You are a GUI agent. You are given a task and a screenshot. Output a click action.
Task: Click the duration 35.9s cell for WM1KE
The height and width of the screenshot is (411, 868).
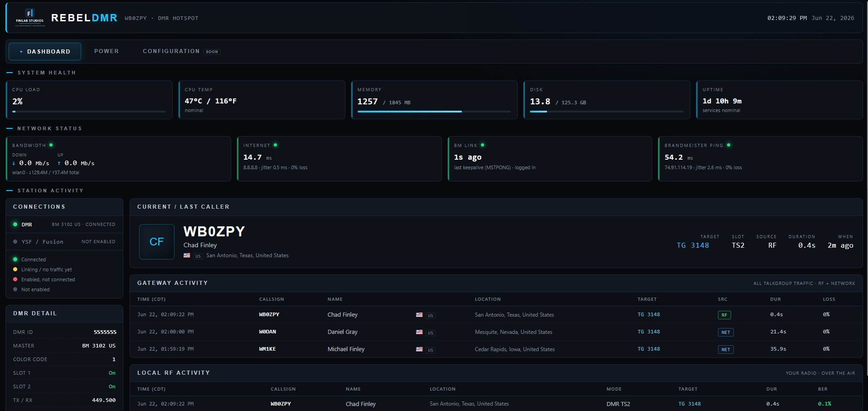point(778,349)
